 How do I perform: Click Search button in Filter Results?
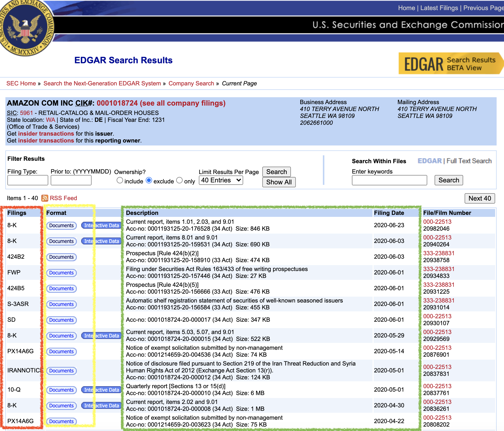(277, 172)
